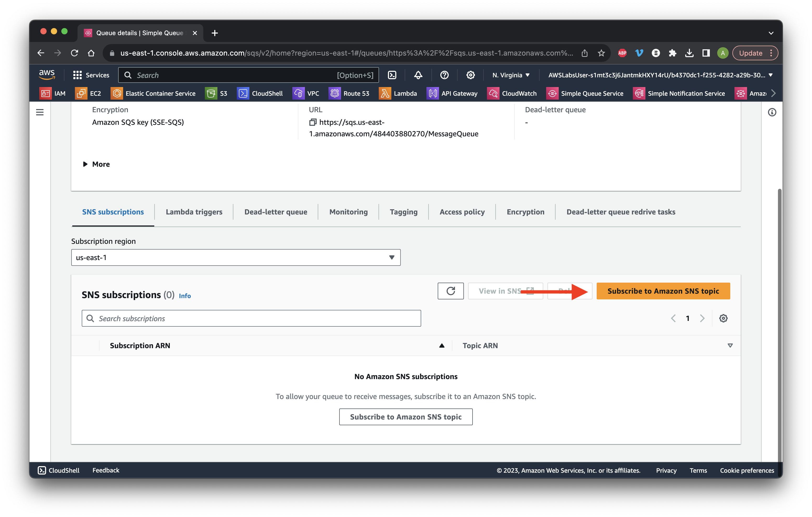Open the help question mark menu
This screenshot has width=812, height=517.
point(445,75)
